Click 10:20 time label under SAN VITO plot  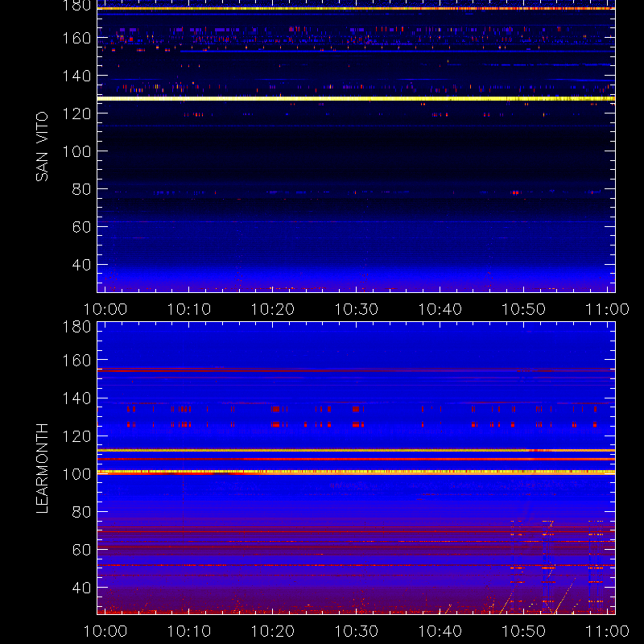click(273, 309)
